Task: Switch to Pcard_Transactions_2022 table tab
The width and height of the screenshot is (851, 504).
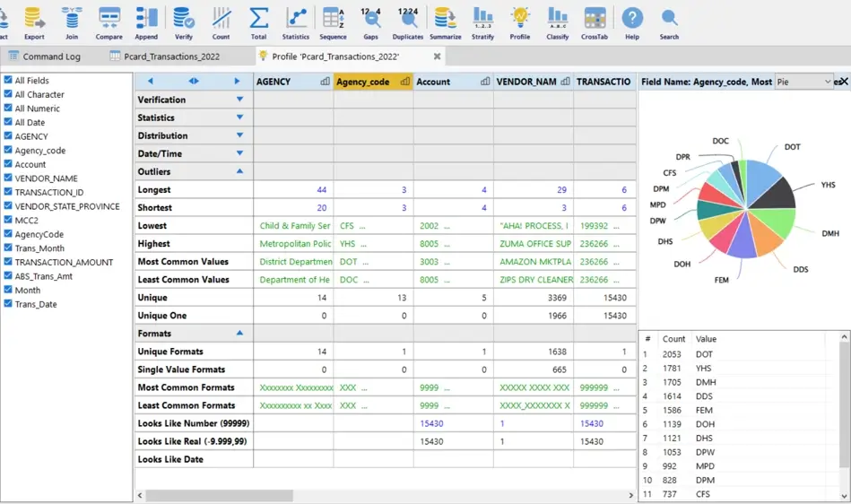Action: click(164, 56)
